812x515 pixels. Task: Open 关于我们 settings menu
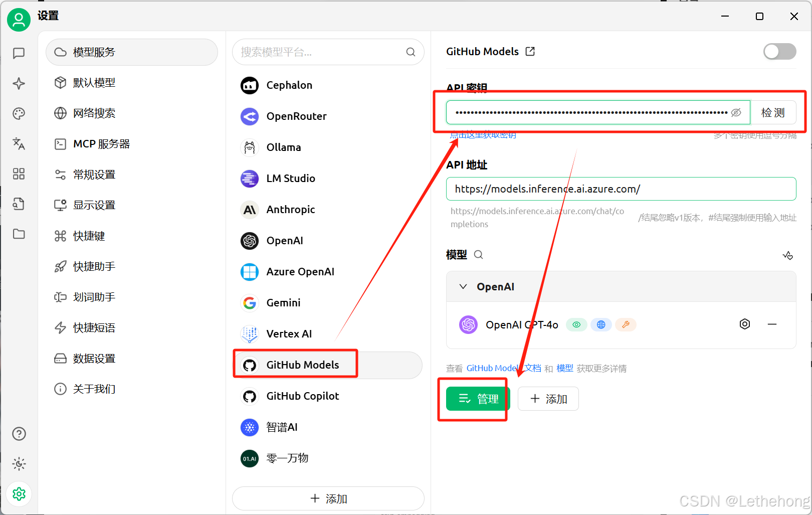132,389
